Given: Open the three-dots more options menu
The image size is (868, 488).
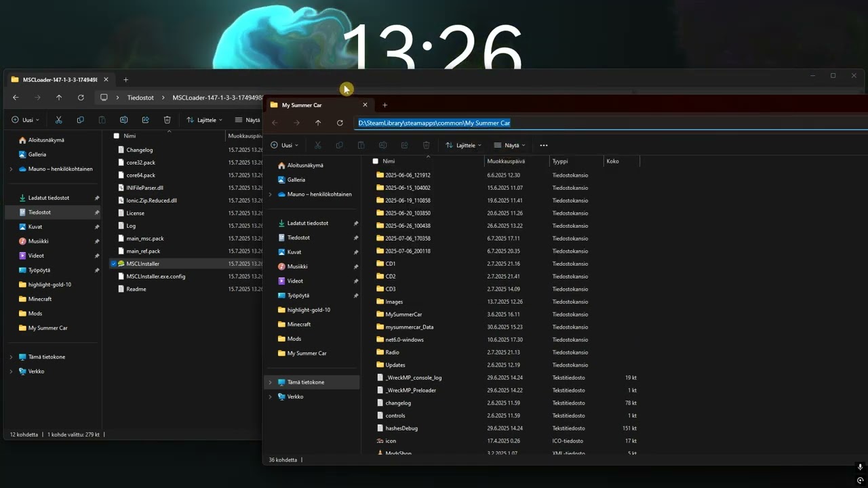Looking at the screenshot, I should (x=543, y=145).
